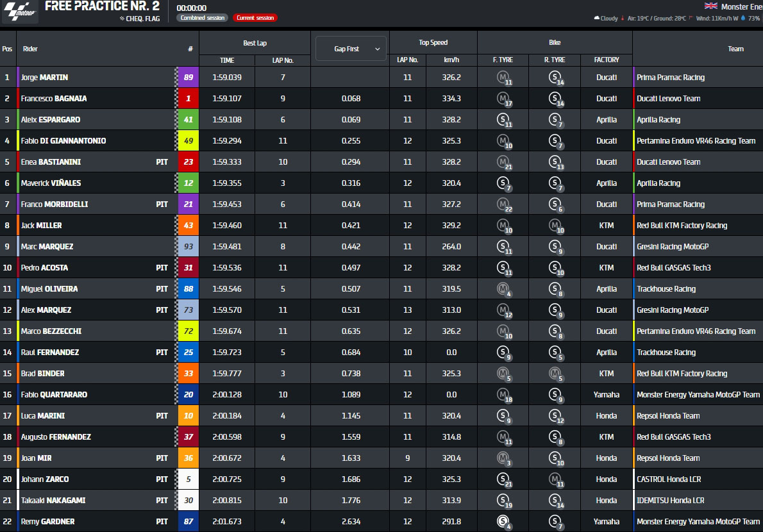Click the humidity droplet icon

point(743,19)
